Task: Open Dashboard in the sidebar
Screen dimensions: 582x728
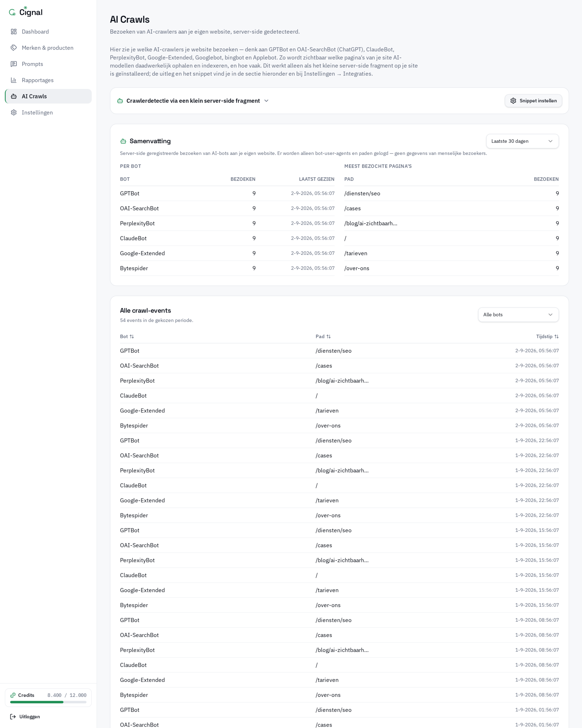Action: pyautogui.click(x=48, y=32)
